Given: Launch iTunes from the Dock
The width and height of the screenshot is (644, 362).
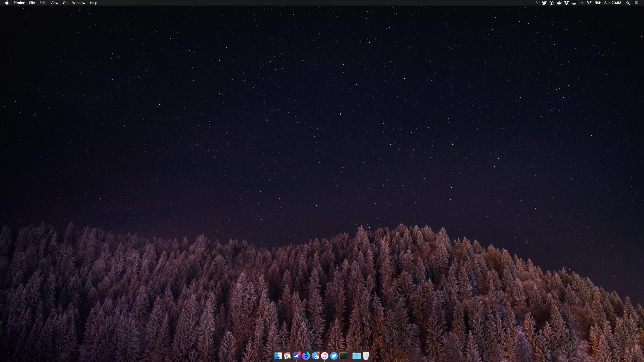Looking at the screenshot, I should pyautogui.click(x=325, y=356).
